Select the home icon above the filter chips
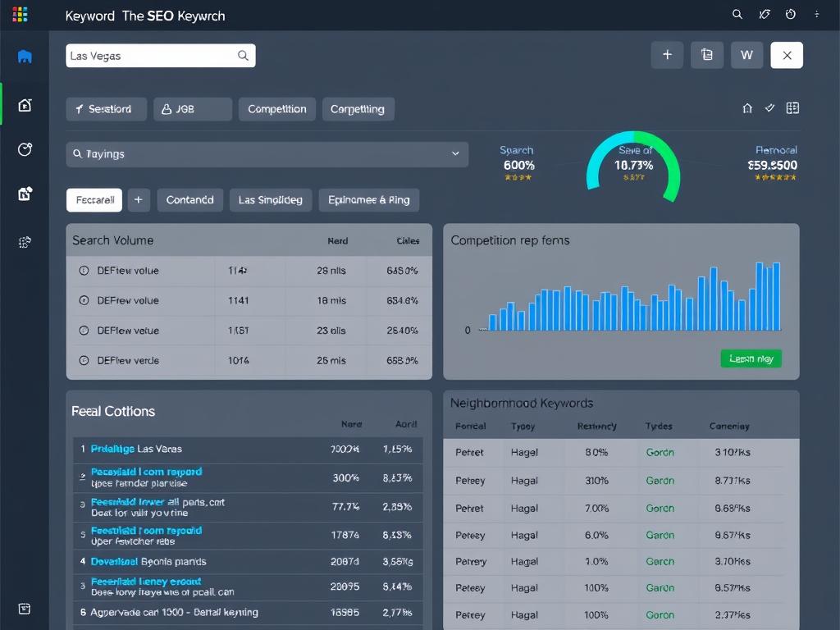Screen dimensions: 840x630 pyautogui.click(x=747, y=107)
